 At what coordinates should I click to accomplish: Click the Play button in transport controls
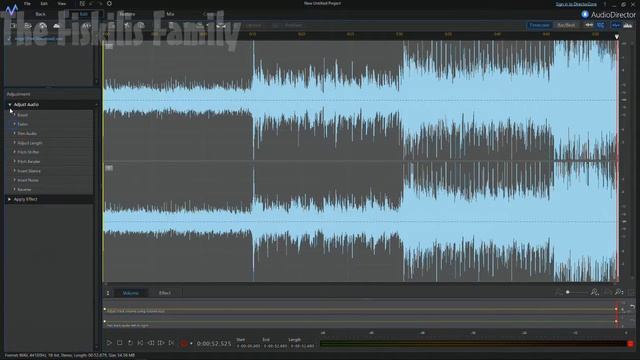click(x=109, y=343)
